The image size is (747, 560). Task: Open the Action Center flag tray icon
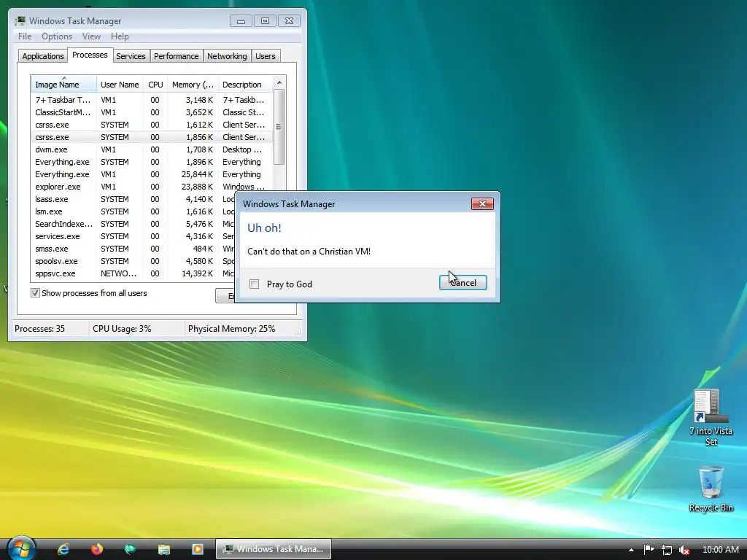[x=649, y=550]
